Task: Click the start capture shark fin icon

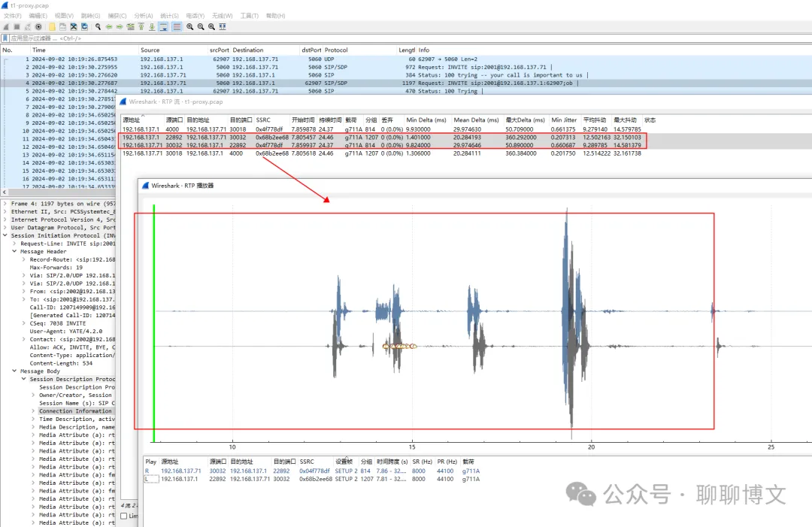Action: [6, 27]
